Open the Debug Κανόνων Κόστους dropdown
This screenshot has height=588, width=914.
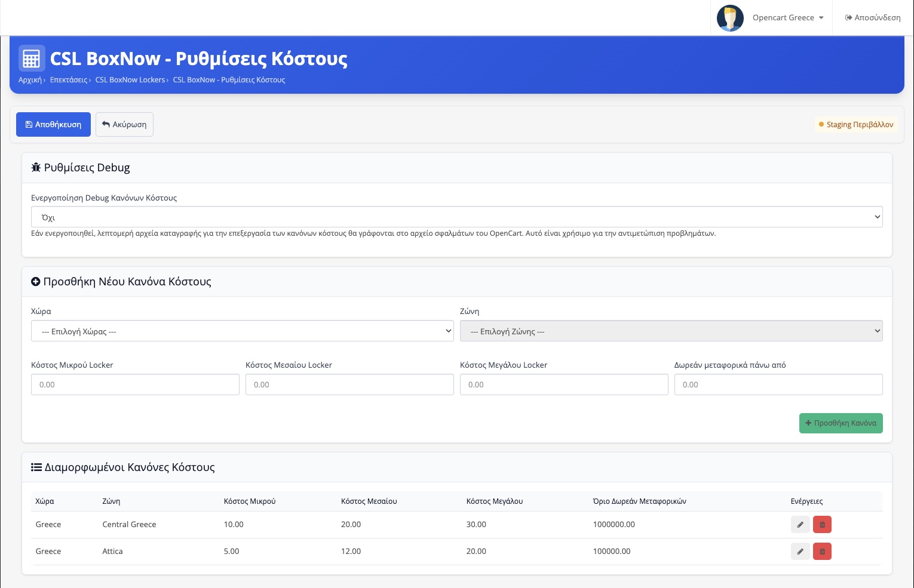tap(457, 217)
